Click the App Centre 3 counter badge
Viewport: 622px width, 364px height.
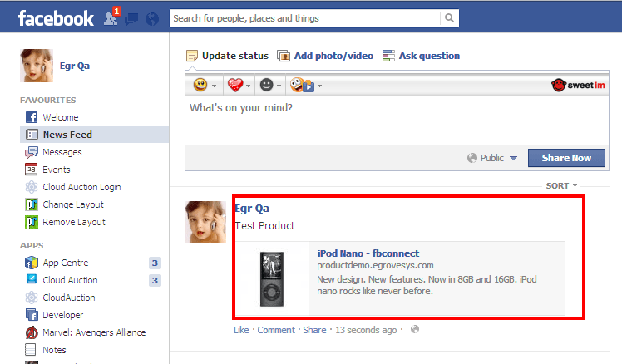[155, 263]
